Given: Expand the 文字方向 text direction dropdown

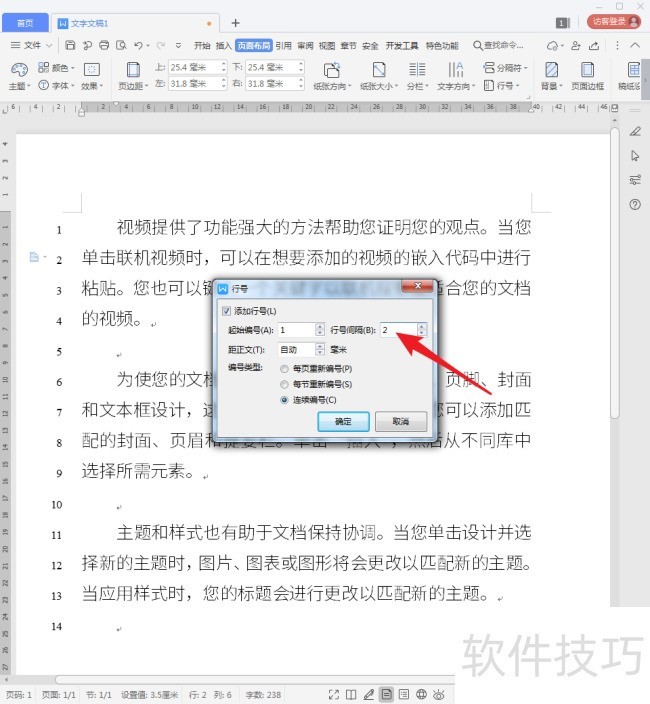Looking at the screenshot, I should (x=456, y=86).
